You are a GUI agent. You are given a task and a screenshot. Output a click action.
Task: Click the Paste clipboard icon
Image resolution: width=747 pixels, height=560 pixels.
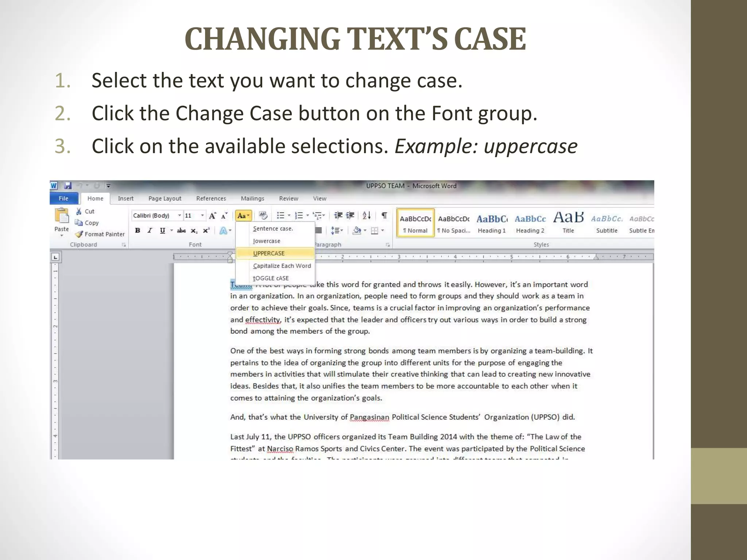pos(62,215)
